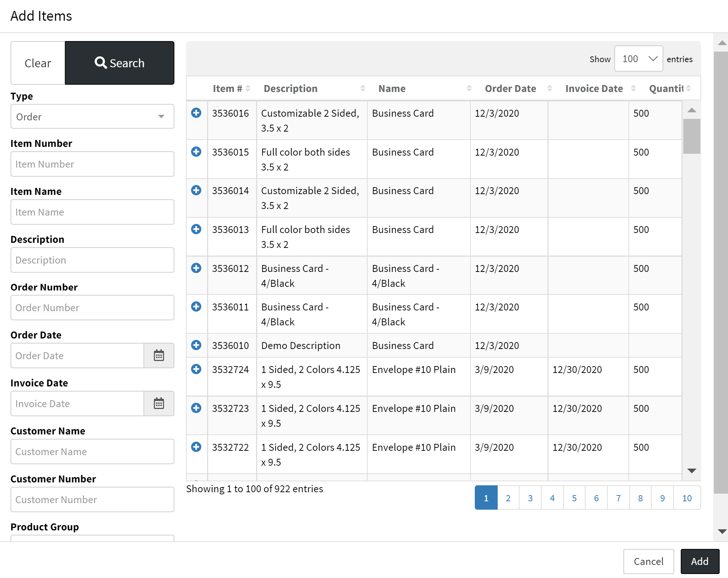Viewport: 728px width, 578px height.
Task: Click plus icon for item 3536014
Action: [x=196, y=190]
